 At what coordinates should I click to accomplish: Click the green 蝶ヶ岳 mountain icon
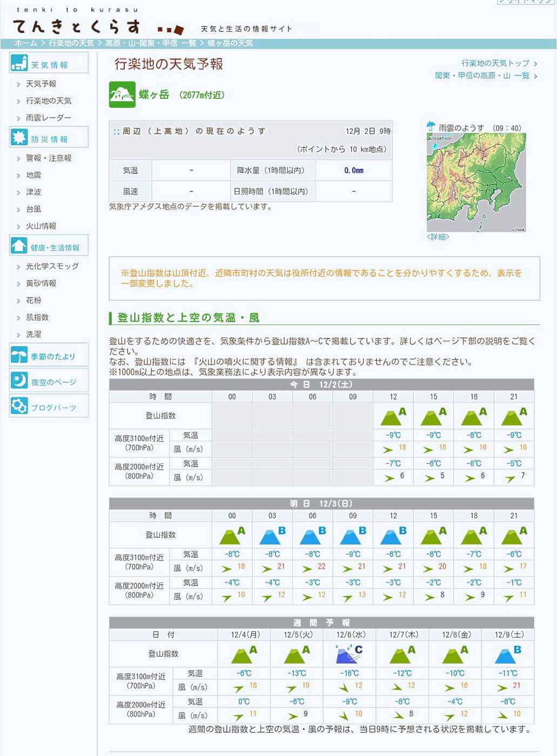pyautogui.click(x=122, y=95)
